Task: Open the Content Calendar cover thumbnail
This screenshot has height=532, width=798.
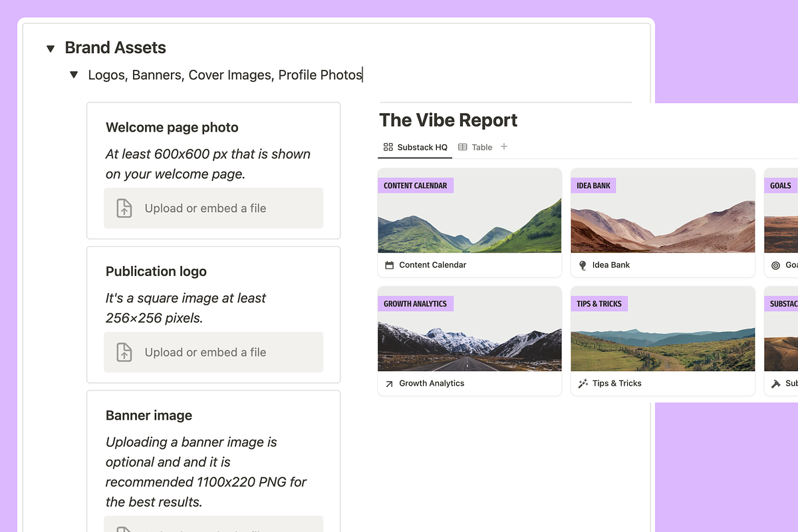Action: click(469, 211)
